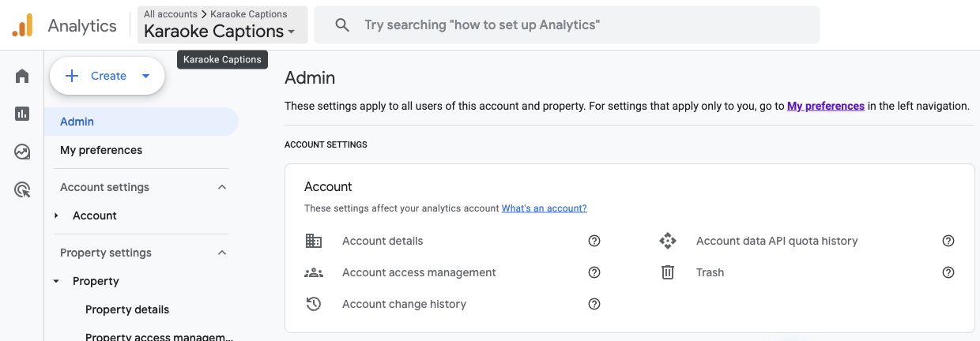
Task: Select the Property item in sidebar
Action: 96,281
